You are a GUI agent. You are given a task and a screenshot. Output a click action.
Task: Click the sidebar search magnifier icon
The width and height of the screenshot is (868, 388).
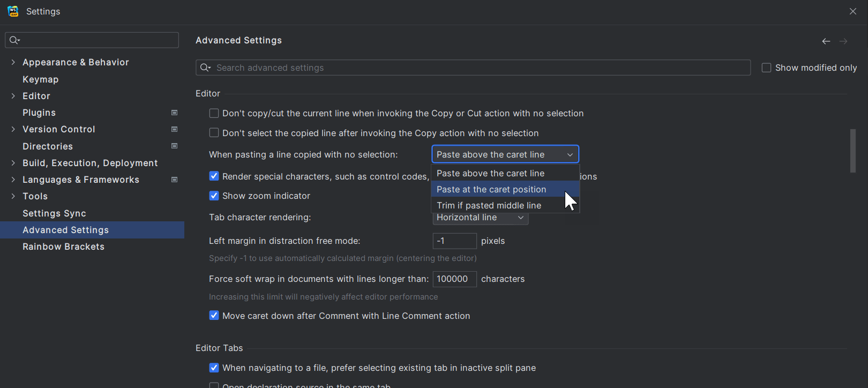click(14, 40)
